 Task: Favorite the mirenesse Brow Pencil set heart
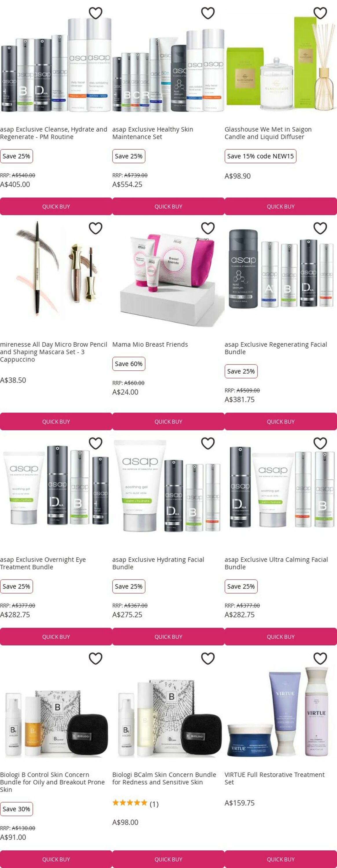[x=95, y=228]
